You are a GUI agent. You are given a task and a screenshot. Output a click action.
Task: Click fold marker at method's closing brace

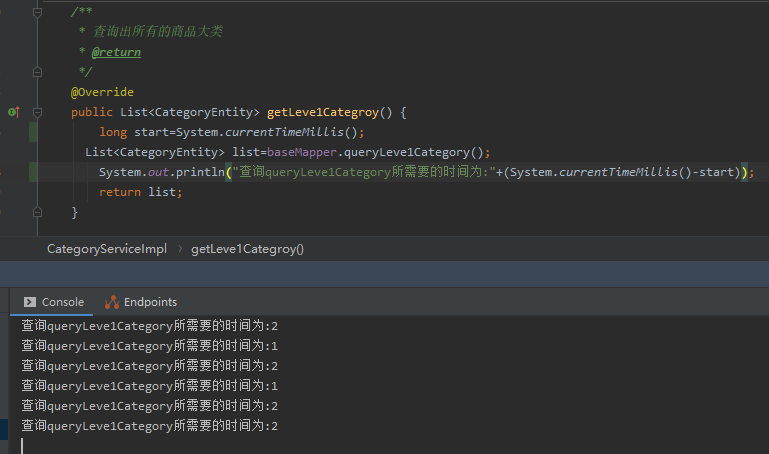37,212
